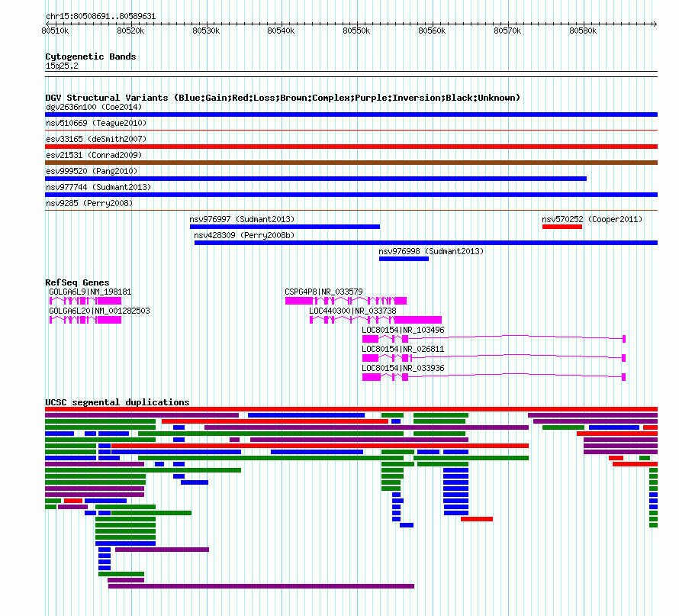Click the nsv976998 (Sudmant2013) blue bar

tap(404, 259)
